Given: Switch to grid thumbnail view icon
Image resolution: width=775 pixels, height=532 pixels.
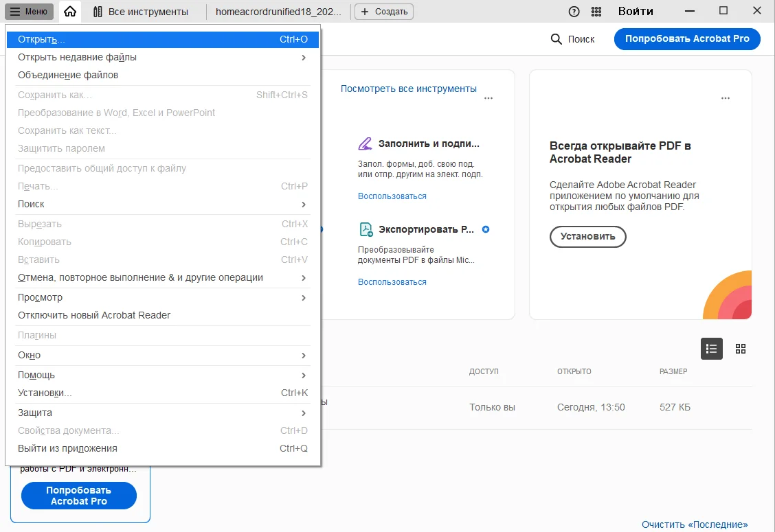Looking at the screenshot, I should pyautogui.click(x=740, y=349).
